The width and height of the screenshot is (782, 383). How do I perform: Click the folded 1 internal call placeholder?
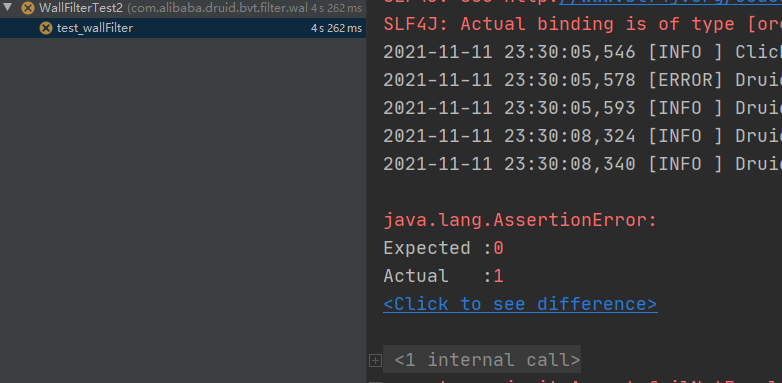point(482,359)
